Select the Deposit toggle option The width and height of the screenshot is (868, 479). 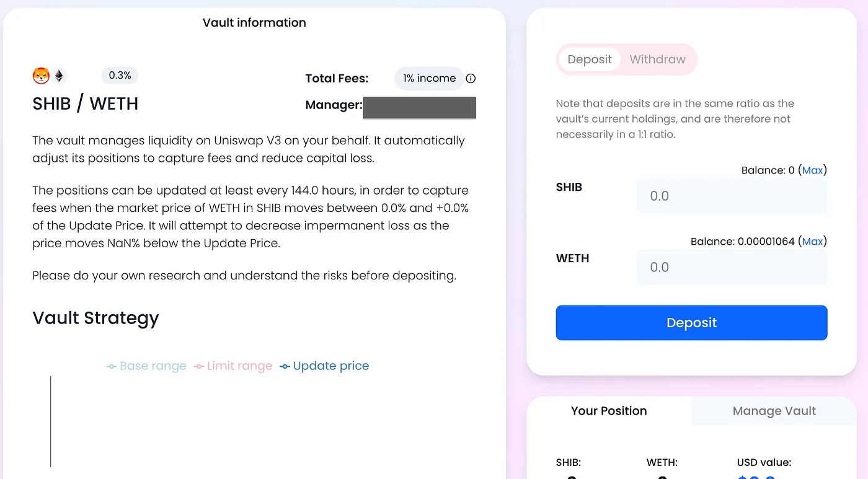pyautogui.click(x=589, y=59)
